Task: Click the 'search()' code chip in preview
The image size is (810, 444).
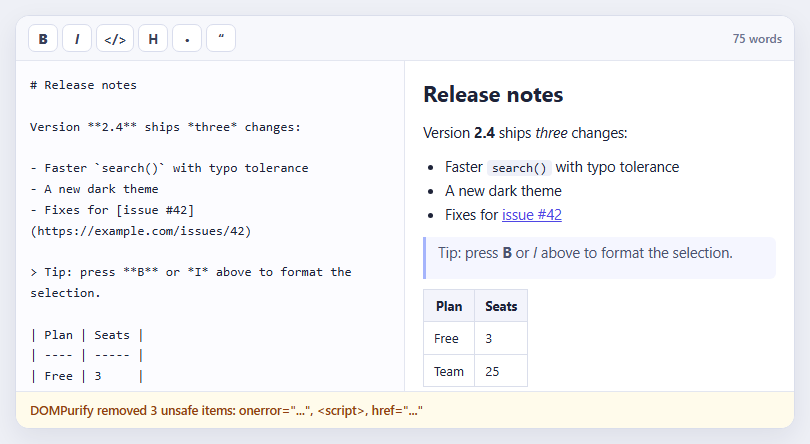Action: pyautogui.click(x=519, y=167)
